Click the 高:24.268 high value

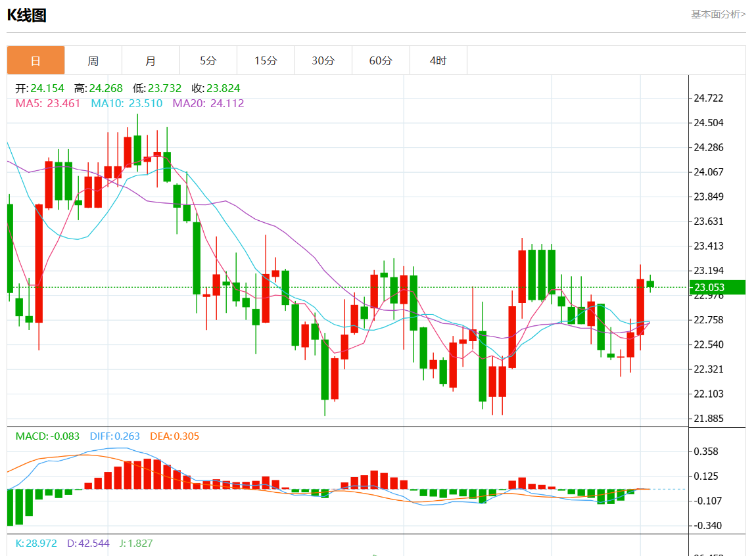(x=99, y=88)
